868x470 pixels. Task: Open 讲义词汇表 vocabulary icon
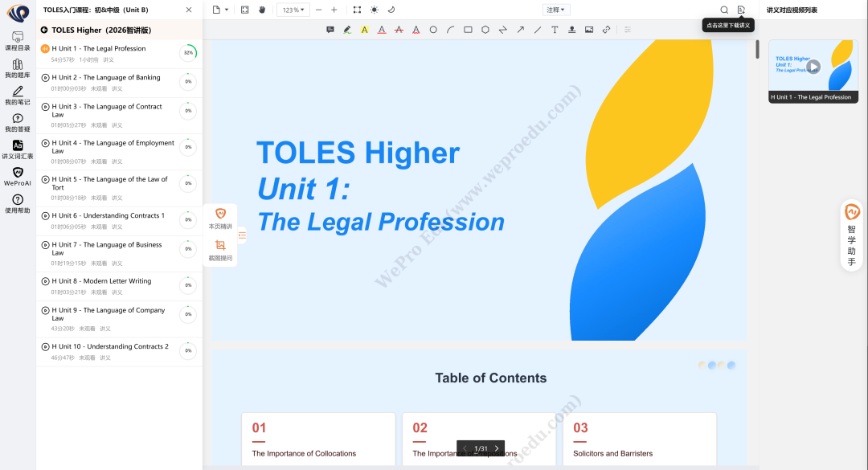pyautogui.click(x=17, y=150)
